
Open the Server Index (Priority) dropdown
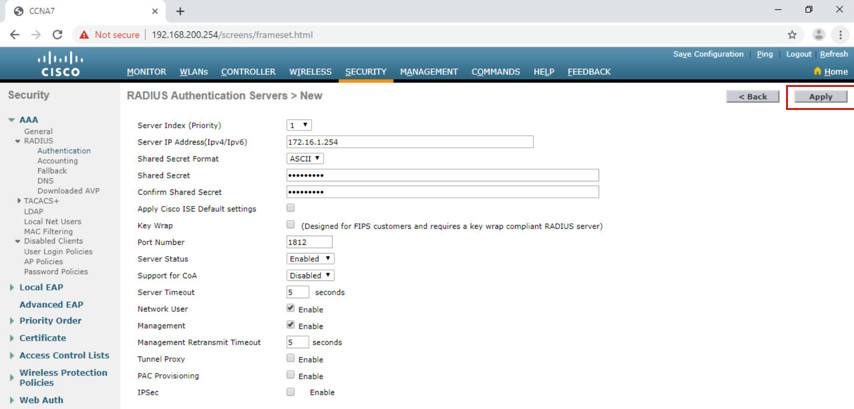click(299, 125)
